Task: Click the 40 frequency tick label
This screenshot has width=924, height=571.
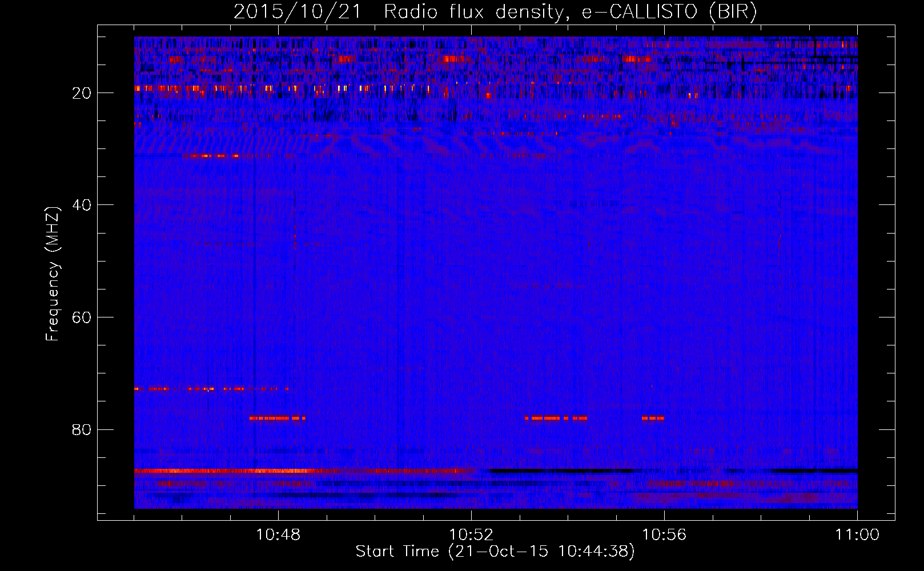Action: pos(82,205)
